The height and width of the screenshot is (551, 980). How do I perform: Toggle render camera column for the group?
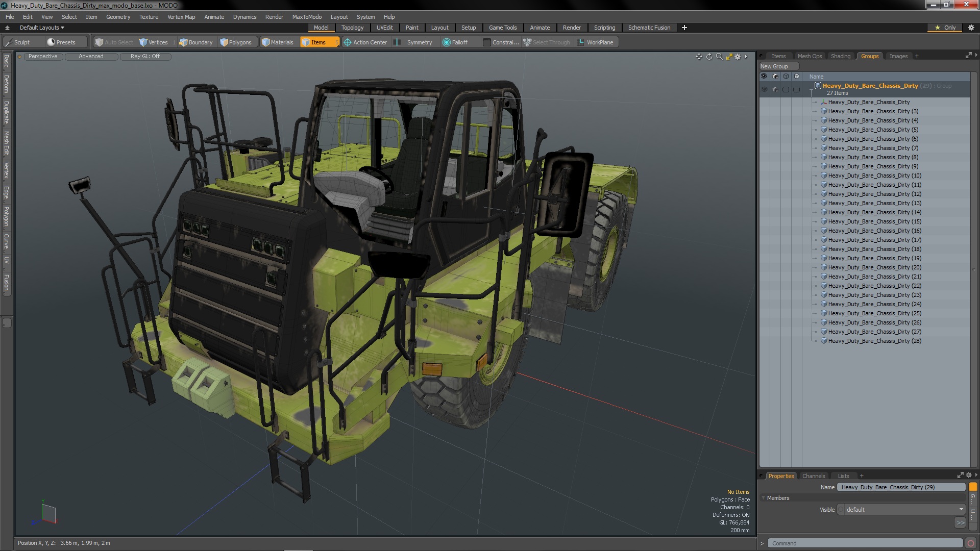point(775,89)
